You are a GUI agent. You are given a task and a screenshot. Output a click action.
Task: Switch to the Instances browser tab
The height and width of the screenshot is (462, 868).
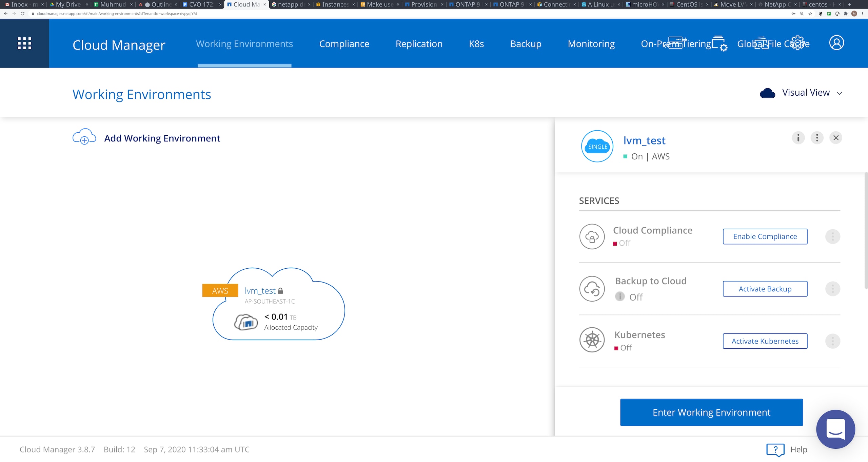coord(335,4)
